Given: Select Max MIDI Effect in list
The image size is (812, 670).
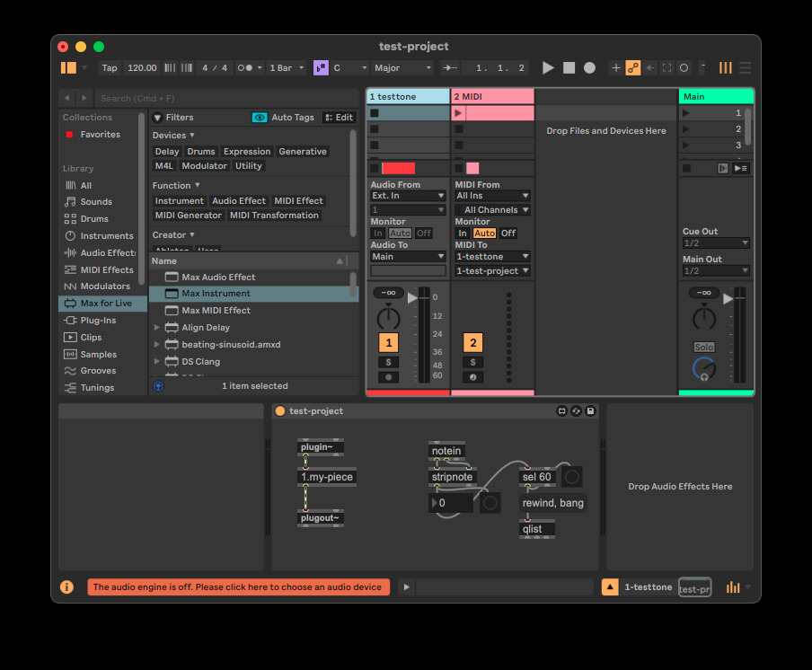Looking at the screenshot, I should coord(251,311).
